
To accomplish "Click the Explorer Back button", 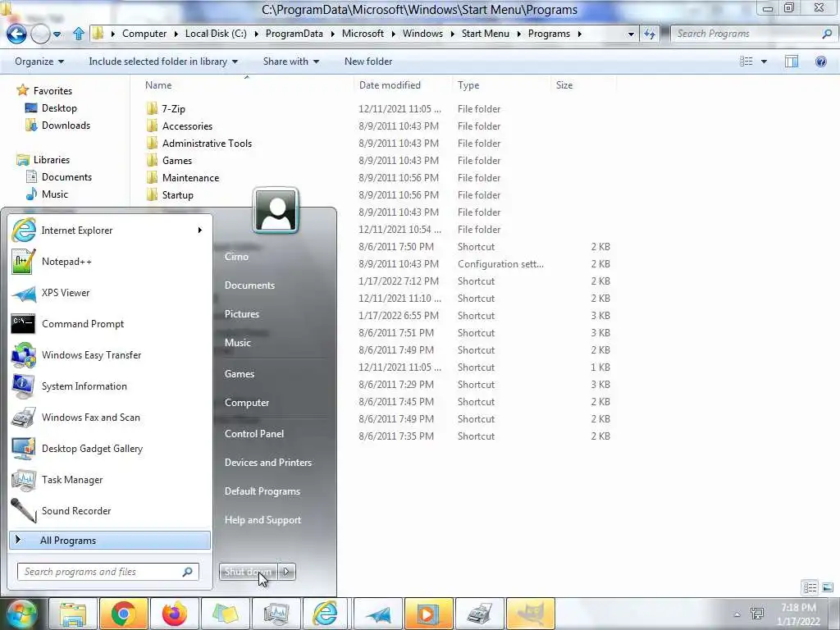I will tap(16, 34).
